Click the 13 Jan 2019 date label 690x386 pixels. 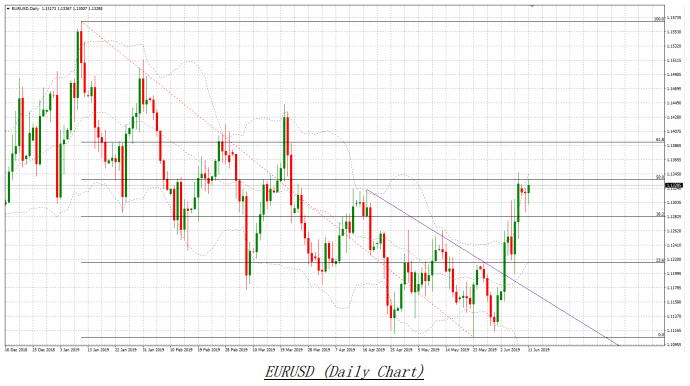(x=98, y=350)
